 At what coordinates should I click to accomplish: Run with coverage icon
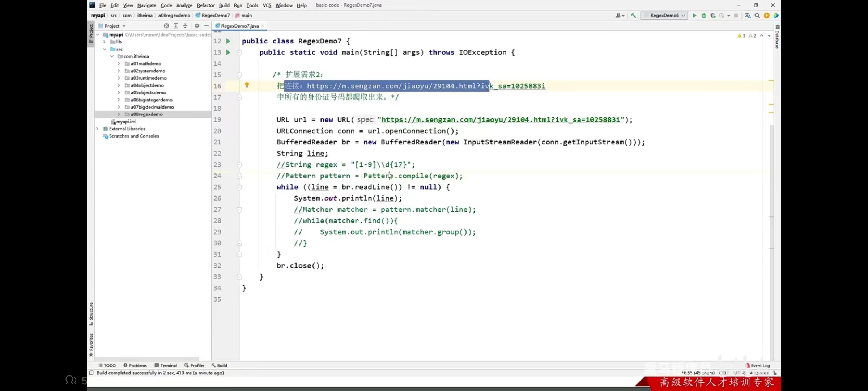pos(713,16)
